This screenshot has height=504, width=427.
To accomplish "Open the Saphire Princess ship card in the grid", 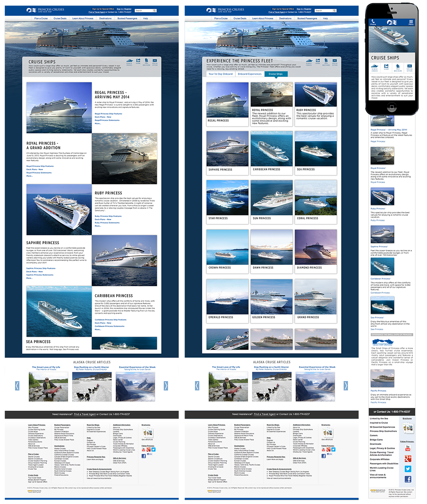I will point(227,153).
